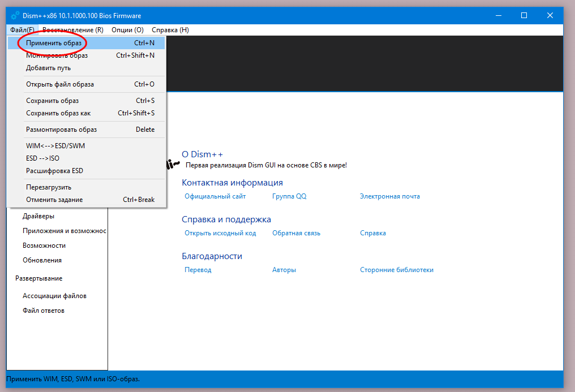Viewport: 575px width, 392px height.
Task: Choose Применить образ from the menu
Action: [x=86, y=43]
